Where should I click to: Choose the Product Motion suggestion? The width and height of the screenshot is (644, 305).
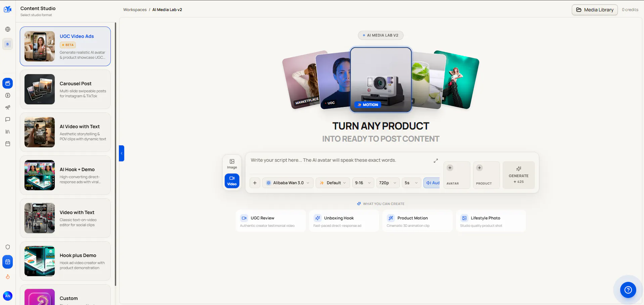click(x=417, y=221)
